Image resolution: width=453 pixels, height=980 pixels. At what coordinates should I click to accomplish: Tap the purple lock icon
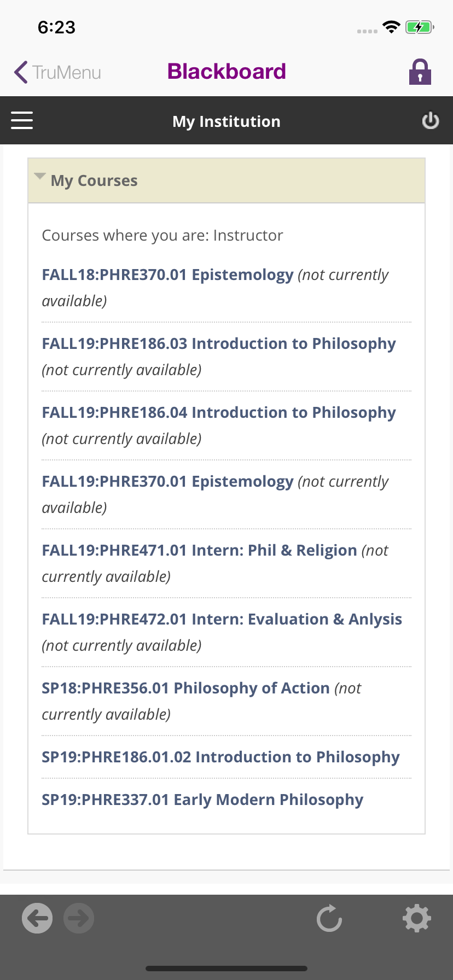coord(420,72)
